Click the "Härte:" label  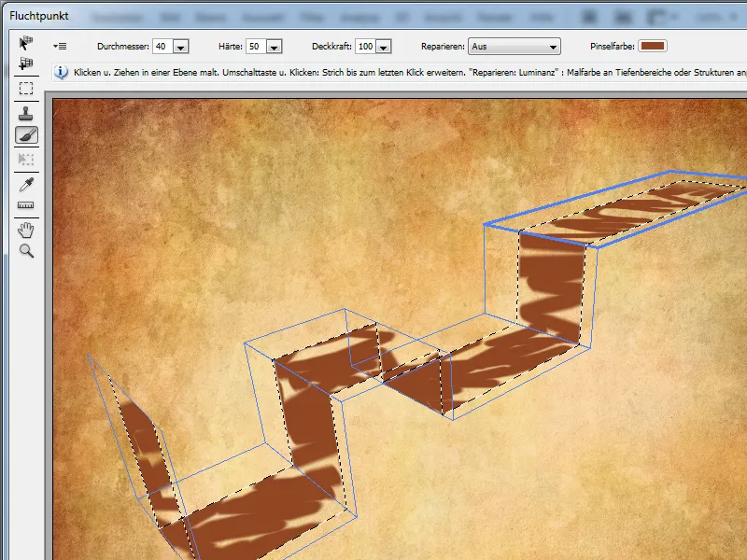coord(231,46)
